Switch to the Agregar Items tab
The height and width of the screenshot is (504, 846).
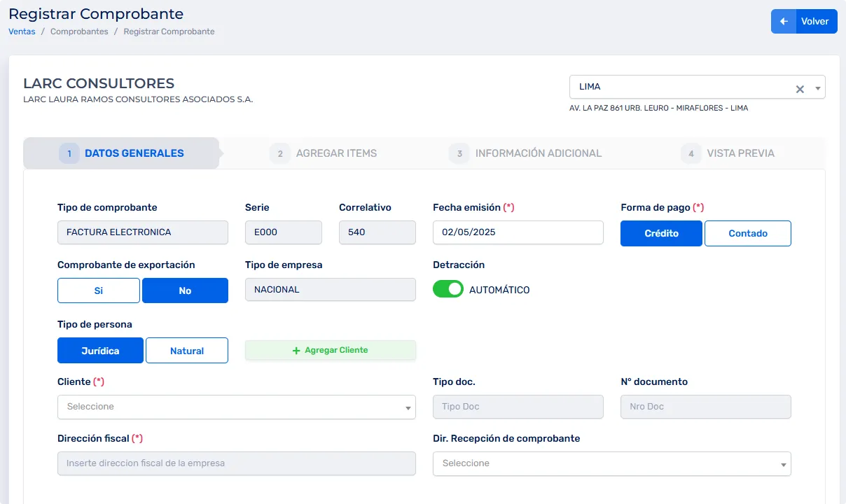336,153
